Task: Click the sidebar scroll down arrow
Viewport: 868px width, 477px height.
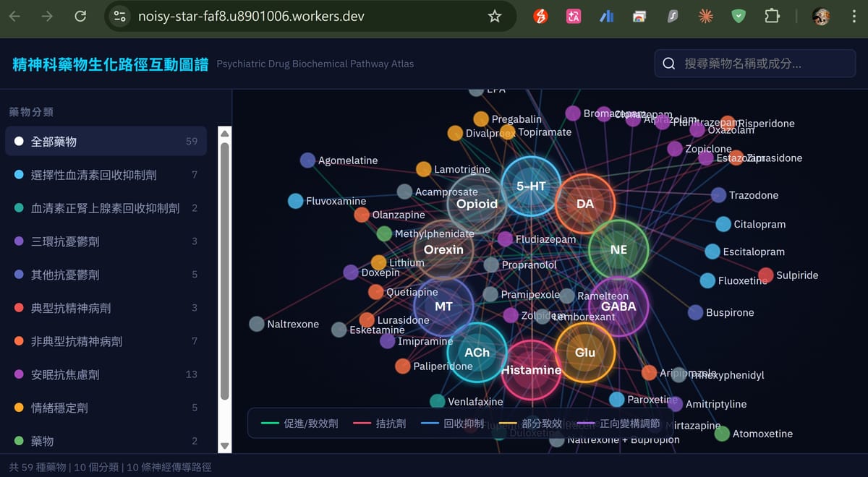Action: click(224, 446)
